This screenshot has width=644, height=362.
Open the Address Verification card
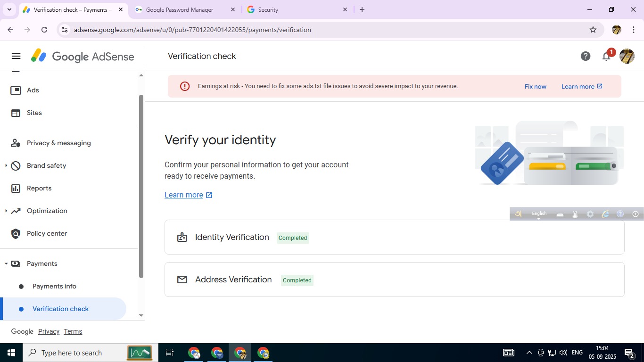(x=394, y=280)
